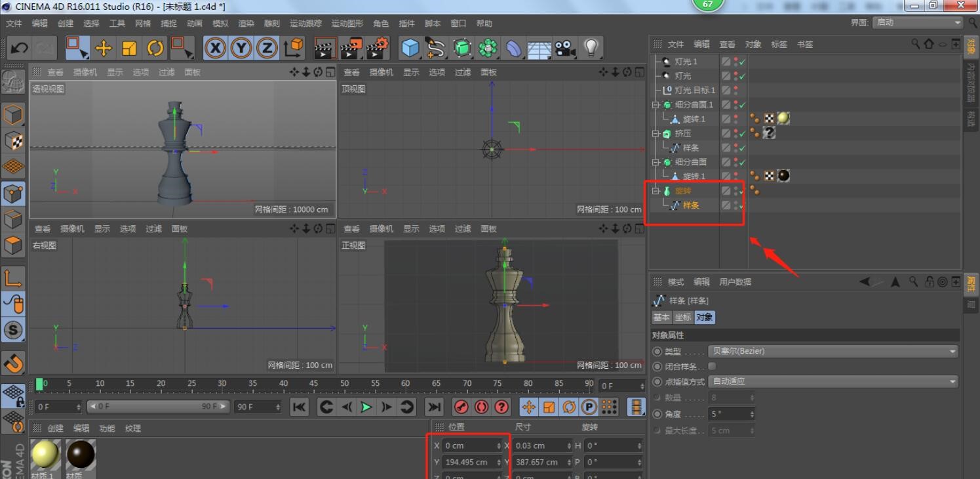Add a light bulb object
The image size is (980, 479).
[591, 48]
